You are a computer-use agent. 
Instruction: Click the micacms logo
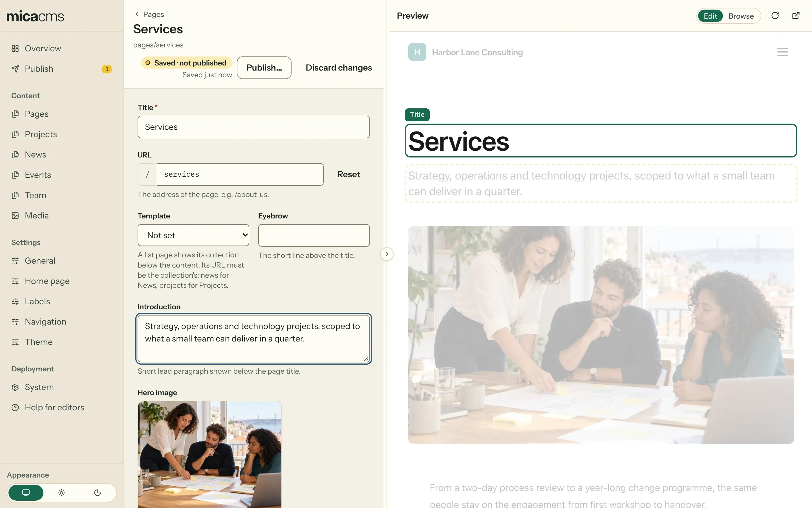click(35, 16)
